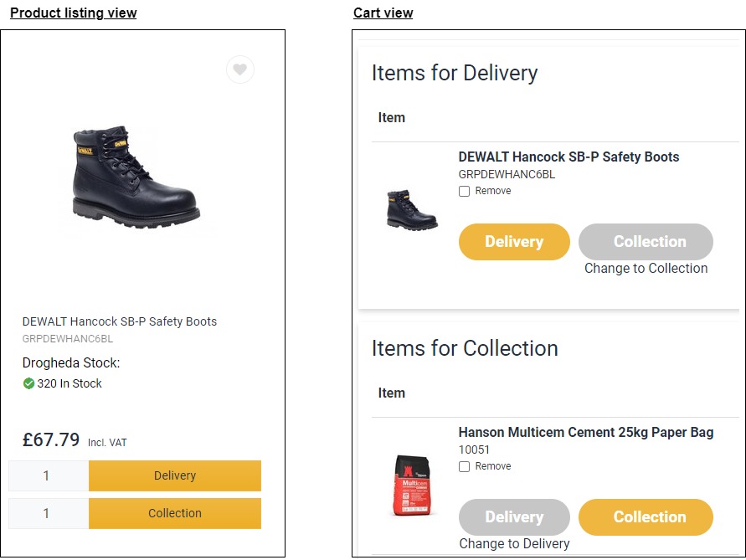Click the Collection quantity input field
The height and width of the screenshot is (560, 746).
pos(48,513)
